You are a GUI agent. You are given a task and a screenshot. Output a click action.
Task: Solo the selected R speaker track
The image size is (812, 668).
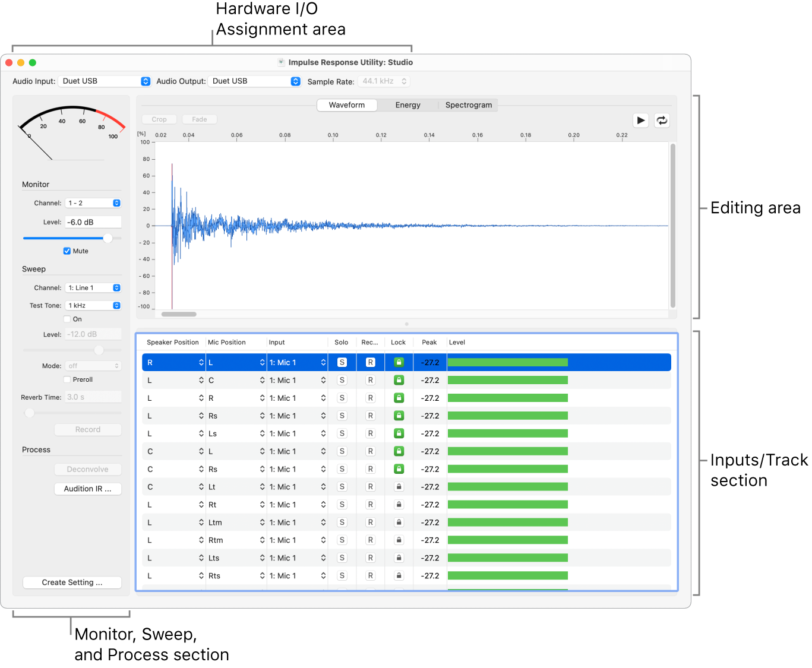click(342, 362)
